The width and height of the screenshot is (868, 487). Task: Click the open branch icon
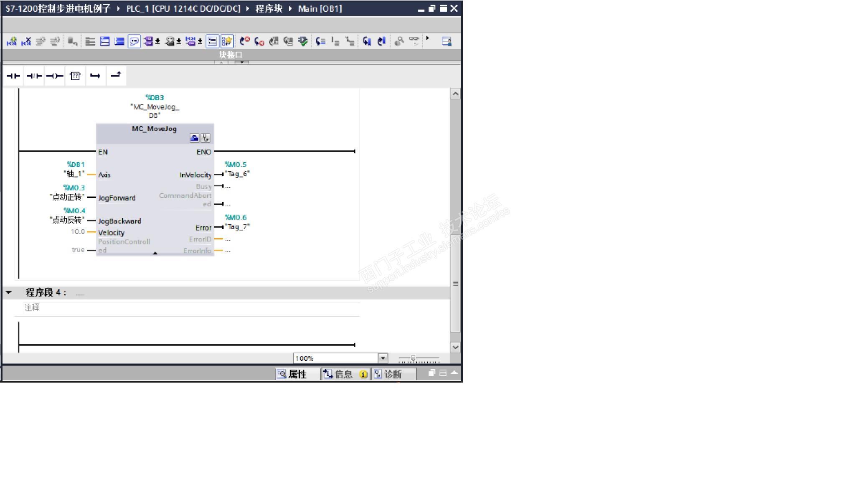click(95, 76)
